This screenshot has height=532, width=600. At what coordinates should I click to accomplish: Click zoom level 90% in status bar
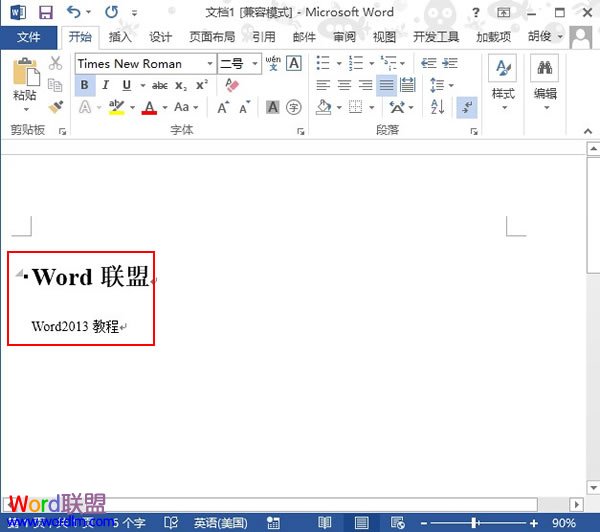pyautogui.click(x=563, y=523)
